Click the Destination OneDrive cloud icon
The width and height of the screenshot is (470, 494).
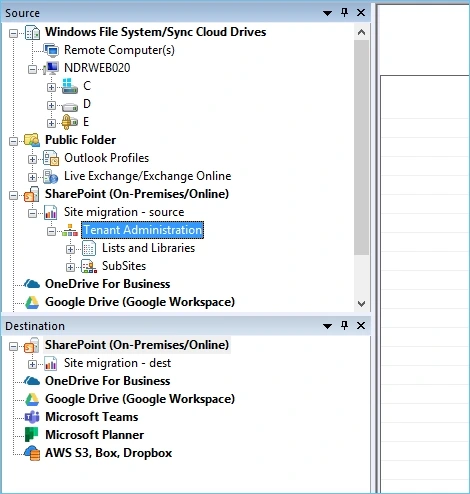(32, 381)
